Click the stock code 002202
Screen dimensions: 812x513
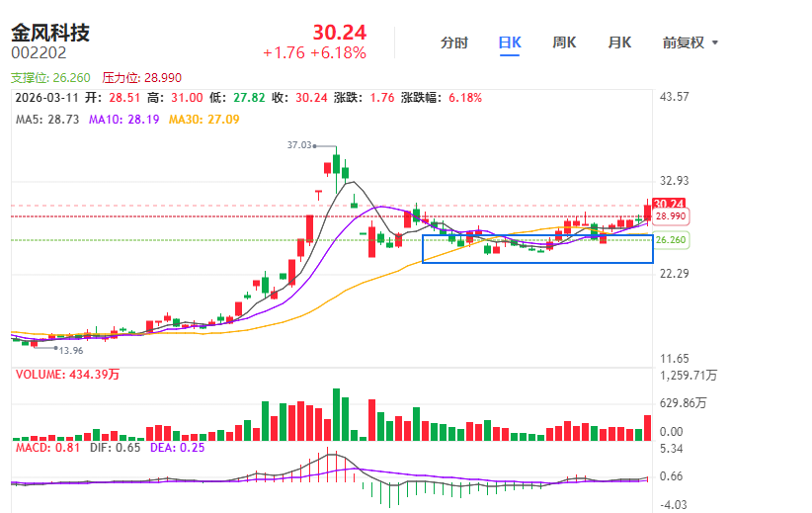click(39, 52)
